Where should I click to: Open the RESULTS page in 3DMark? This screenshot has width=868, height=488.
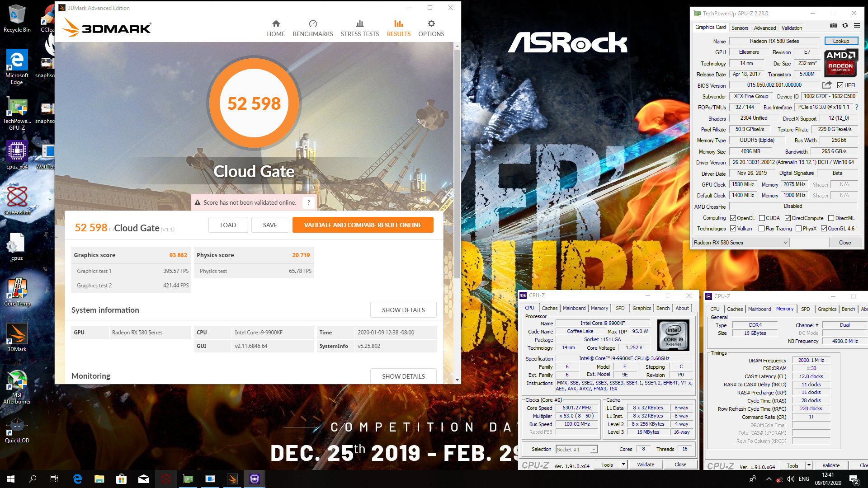point(399,28)
